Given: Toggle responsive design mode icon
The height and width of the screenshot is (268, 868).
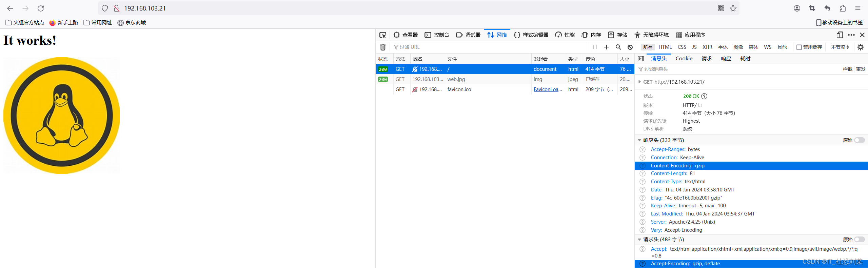Looking at the screenshot, I should pyautogui.click(x=840, y=35).
